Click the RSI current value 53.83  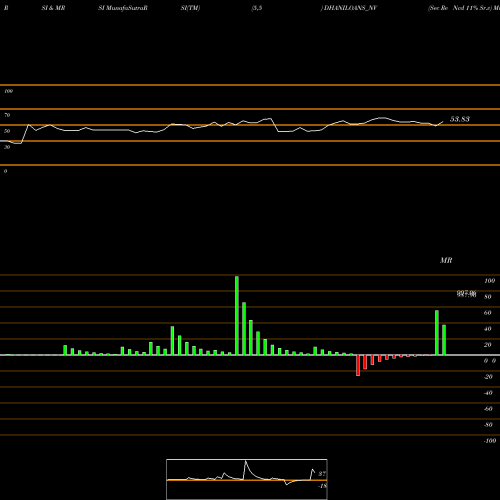point(460,119)
